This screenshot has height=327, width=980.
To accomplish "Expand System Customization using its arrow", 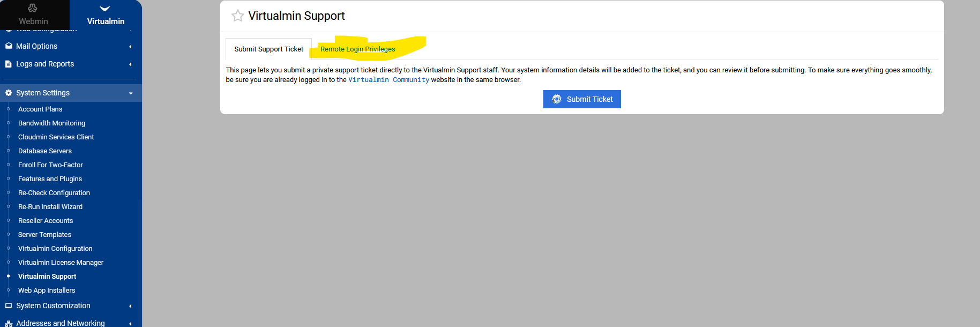I will 130,306.
